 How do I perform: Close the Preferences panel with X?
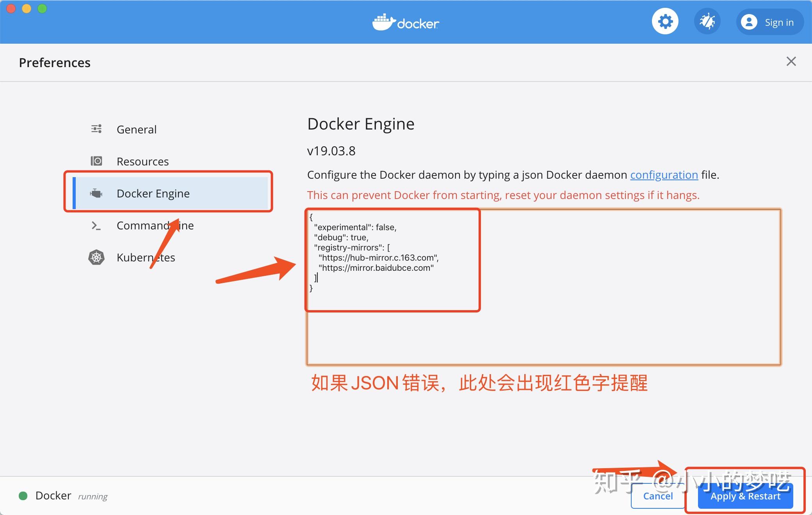(791, 62)
